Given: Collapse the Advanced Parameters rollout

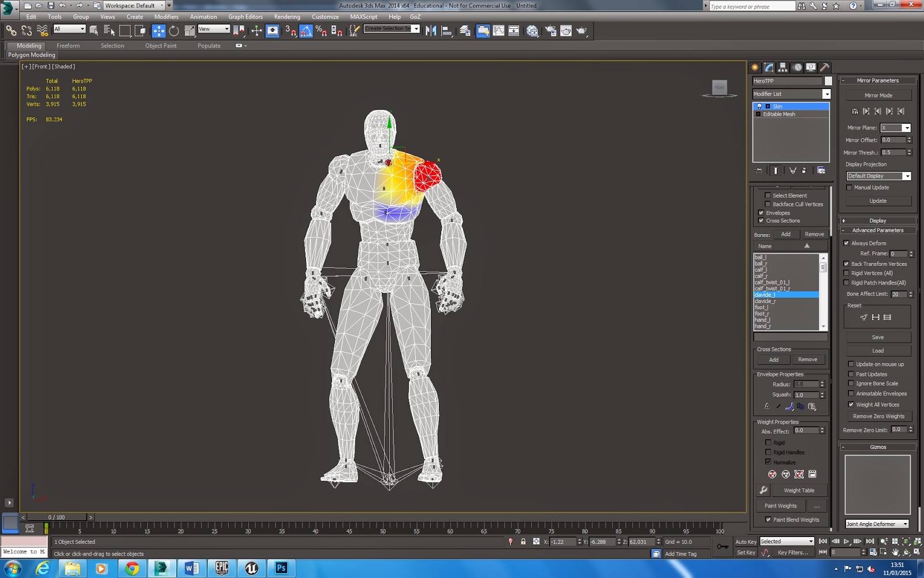Looking at the screenshot, I should click(x=878, y=230).
